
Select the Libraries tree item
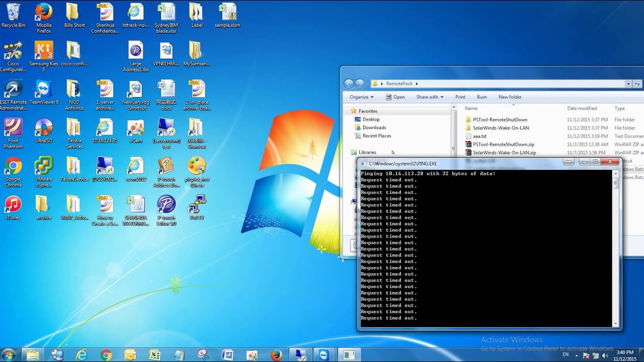(367, 152)
